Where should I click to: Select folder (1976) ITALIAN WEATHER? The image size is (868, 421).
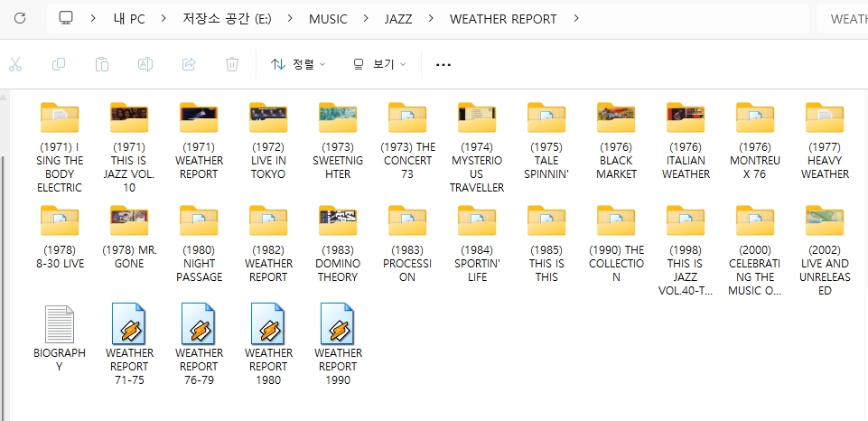click(x=686, y=140)
